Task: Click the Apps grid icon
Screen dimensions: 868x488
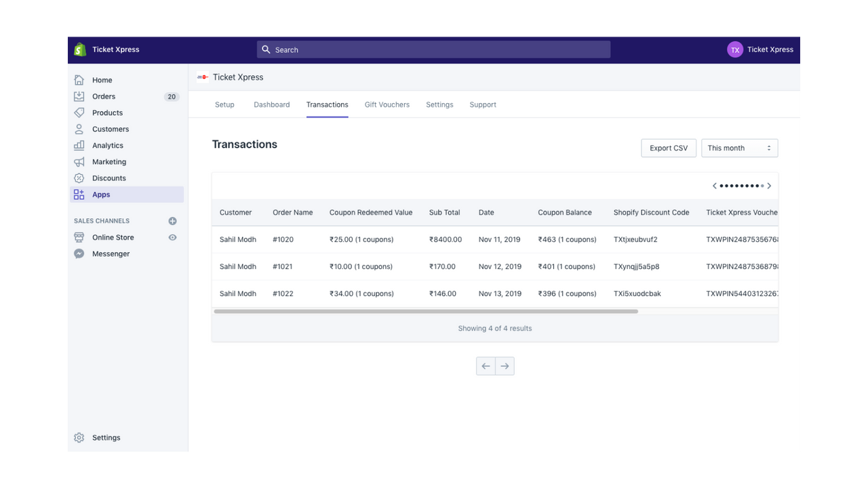Action: 79,194
